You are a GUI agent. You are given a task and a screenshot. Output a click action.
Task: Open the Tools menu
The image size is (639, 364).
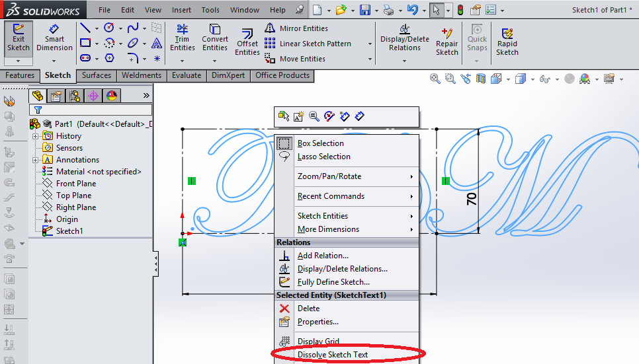[210, 10]
